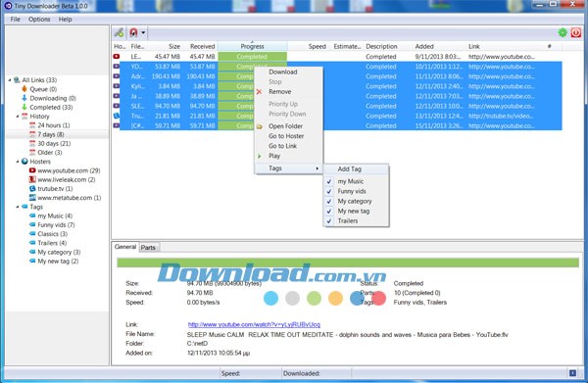Toggle the My category tag checkmark

[x=329, y=201]
